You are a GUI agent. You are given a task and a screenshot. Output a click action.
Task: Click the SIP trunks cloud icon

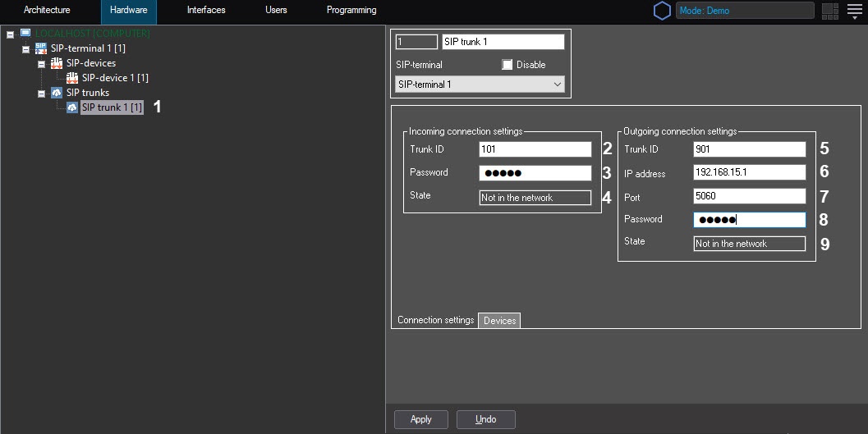point(57,93)
